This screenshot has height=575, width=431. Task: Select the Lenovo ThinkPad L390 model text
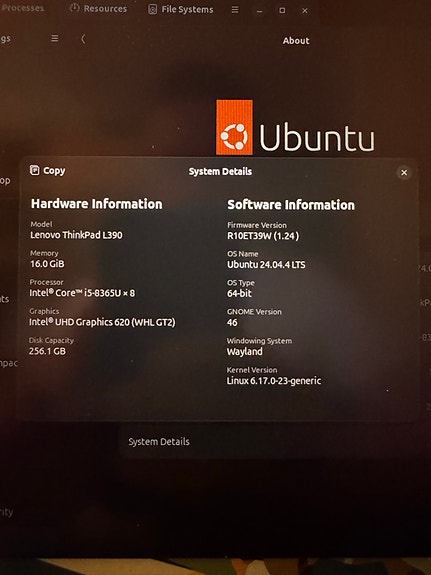[x=76, y=235]
